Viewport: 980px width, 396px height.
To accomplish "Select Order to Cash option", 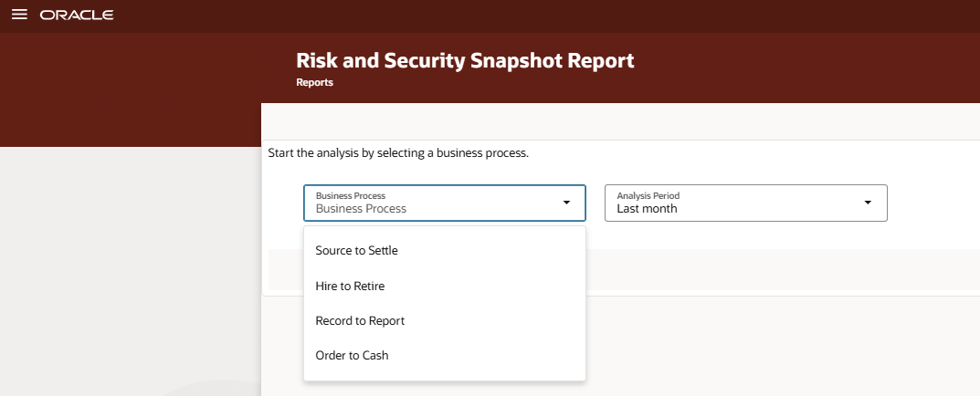I will click(x=445, y=356).
